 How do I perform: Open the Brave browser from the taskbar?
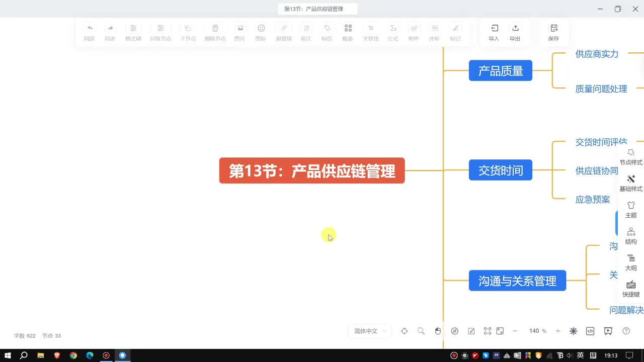(x=57, y=355)
